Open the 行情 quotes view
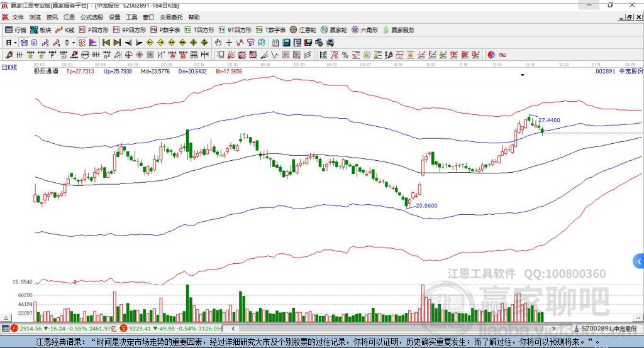The width and height of the screenshot is (644, 348). pos(15,30)
